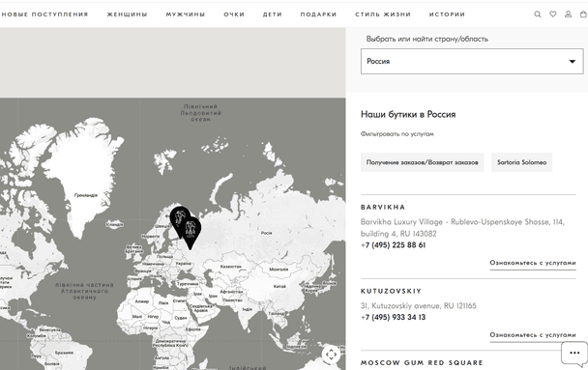Select the BARVIKHA boutique title
588x370 pixels.
(x=383, y=207)
